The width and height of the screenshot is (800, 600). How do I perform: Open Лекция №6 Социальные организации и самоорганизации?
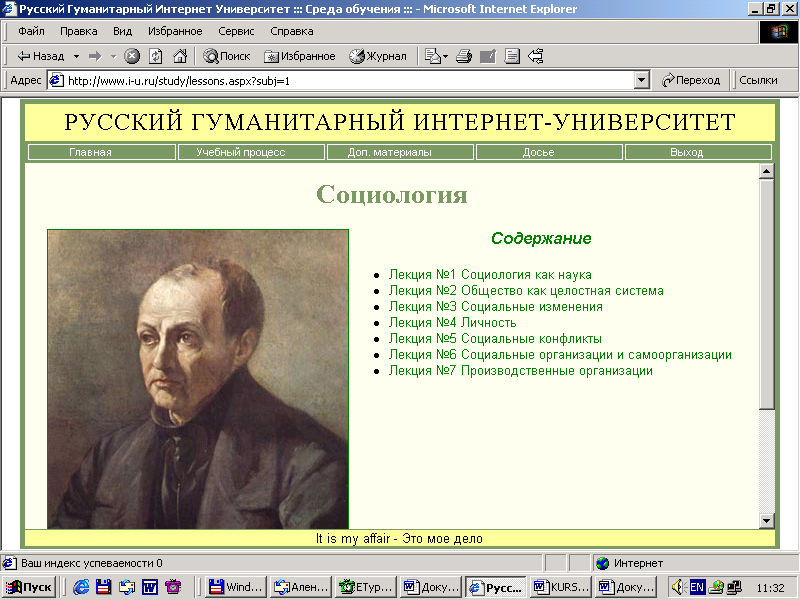[560, 355]
